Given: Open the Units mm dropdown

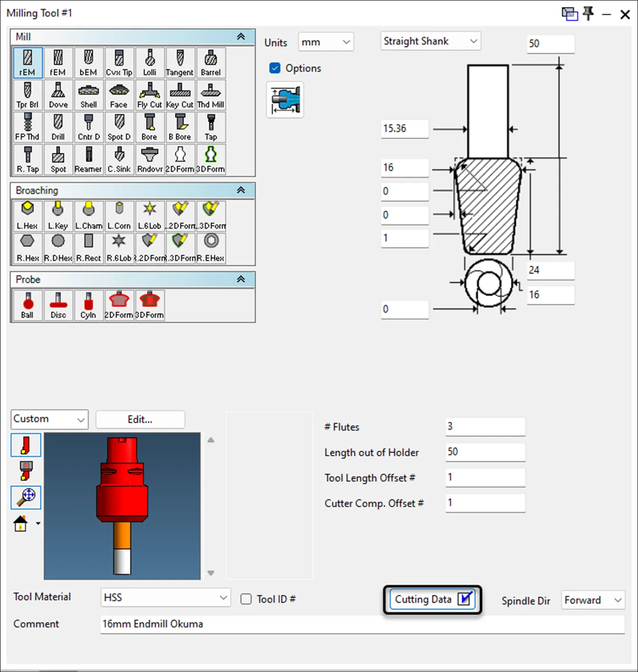Looking at the screenshot, I should pos(326,42).
